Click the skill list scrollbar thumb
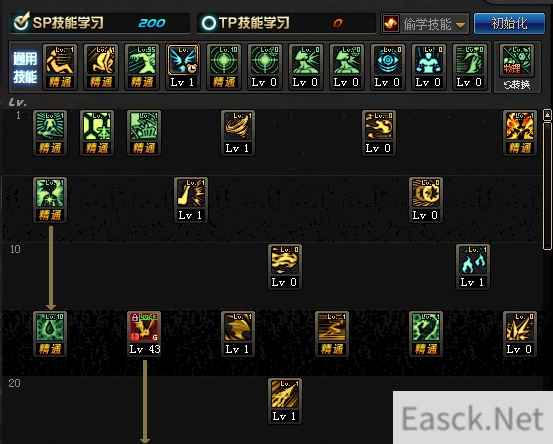This screenshot has height=444, width=553. pyautogui.click(x=547, y=185)
